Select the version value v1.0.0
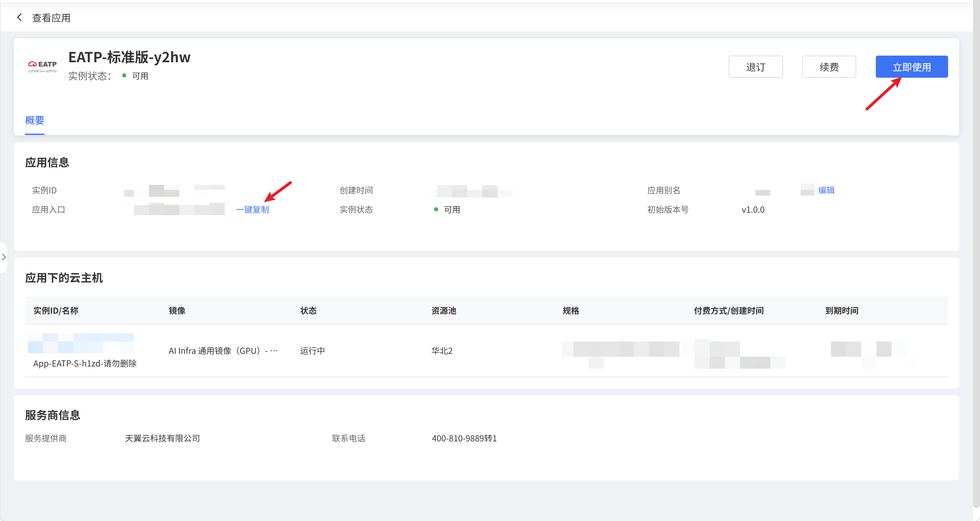980x521 pixels. 753,210
